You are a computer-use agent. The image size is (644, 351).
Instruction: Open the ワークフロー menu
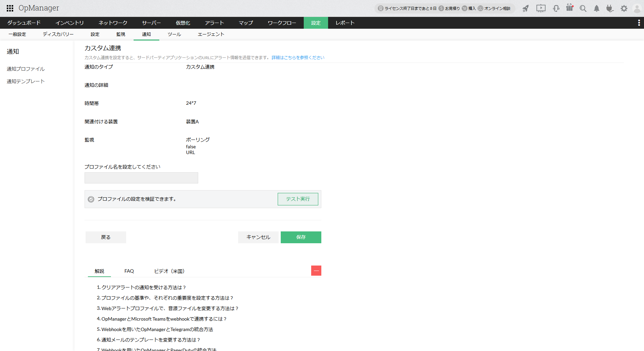pyautogui.click(x=282, y=23)
